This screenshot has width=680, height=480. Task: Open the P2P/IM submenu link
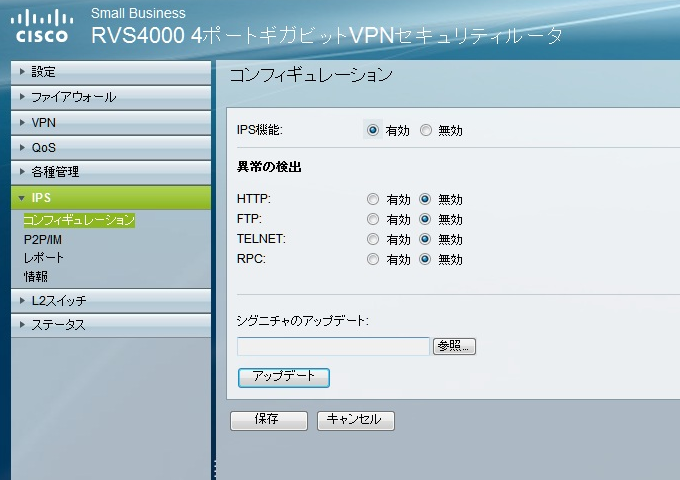click(43, 240)
